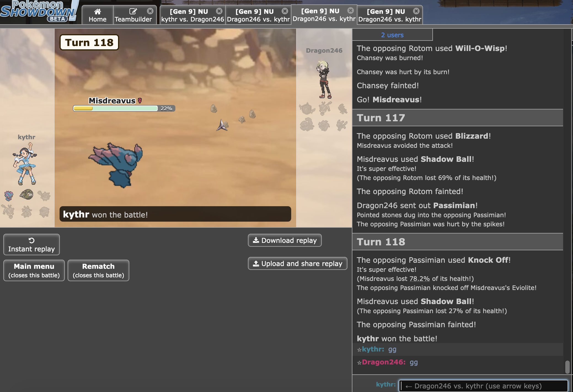The height and width of the screenshot is (392, 573).
Task: Select kythr's fainted third team icon
Action: [44, 195]
